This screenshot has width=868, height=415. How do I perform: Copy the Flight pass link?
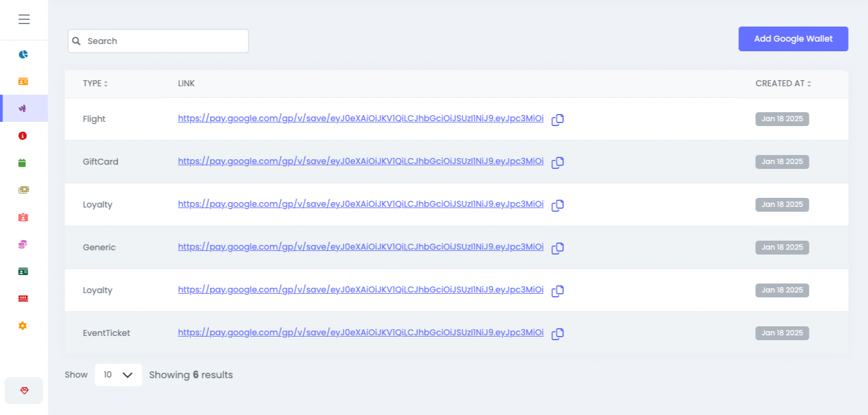pyautogui.click(x=557, y=119)
